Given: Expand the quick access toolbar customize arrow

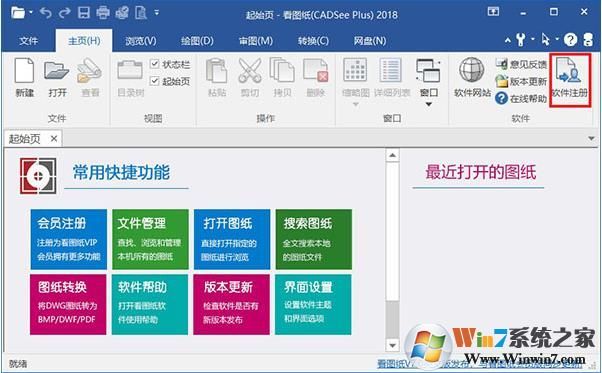Looking at the screenshot, I should 157,13.
